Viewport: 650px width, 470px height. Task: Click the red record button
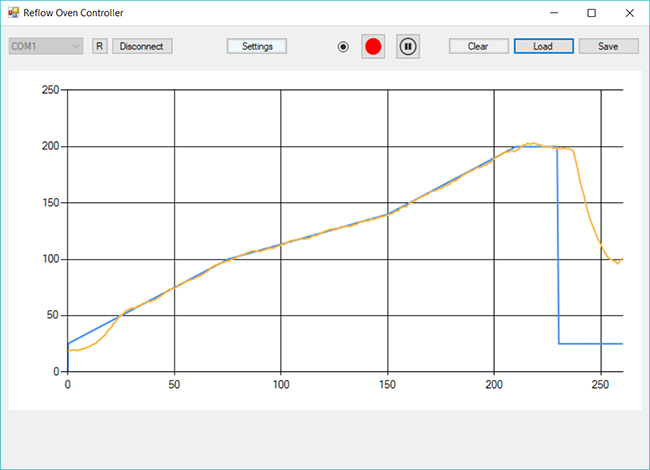[x=373, y=46]
